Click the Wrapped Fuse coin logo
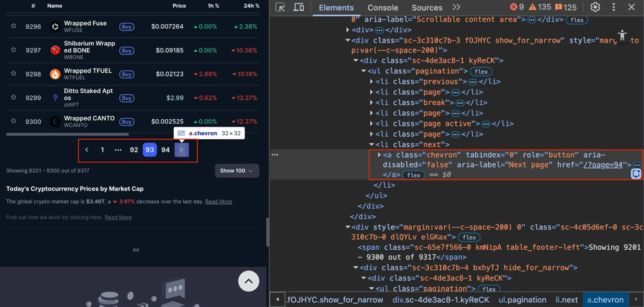This screenshot has width=644, height=307. coord(55,27)
